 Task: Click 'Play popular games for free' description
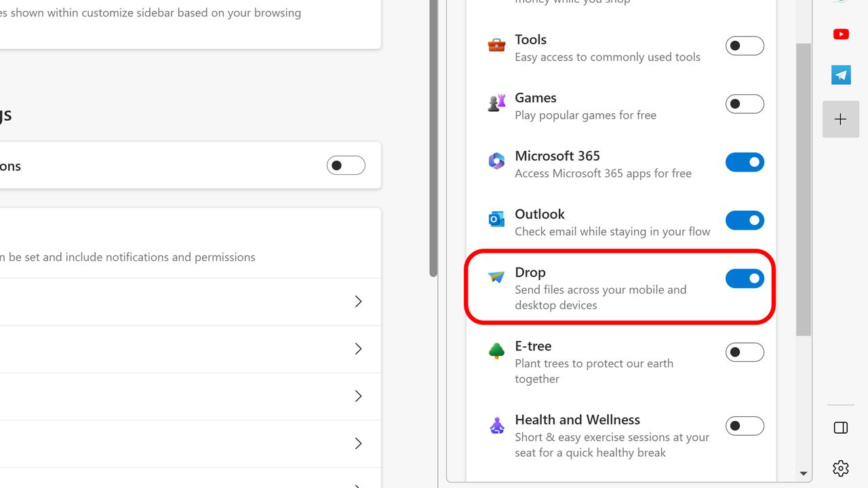tap(585, 115)
